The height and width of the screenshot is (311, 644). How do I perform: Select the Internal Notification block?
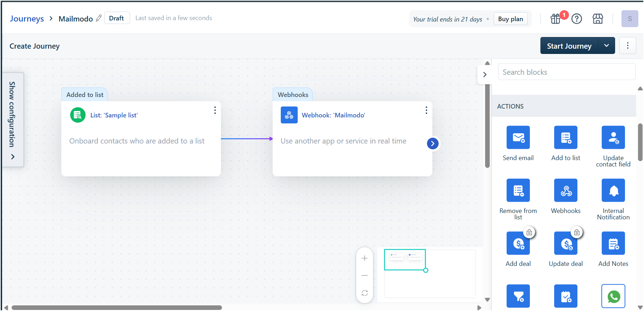coord(613,190)
